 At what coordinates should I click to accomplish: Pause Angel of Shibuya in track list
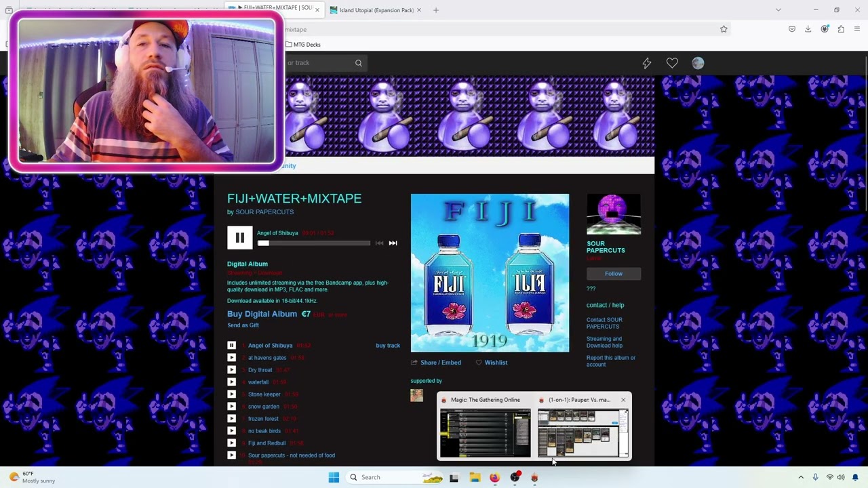pos(231,346)
